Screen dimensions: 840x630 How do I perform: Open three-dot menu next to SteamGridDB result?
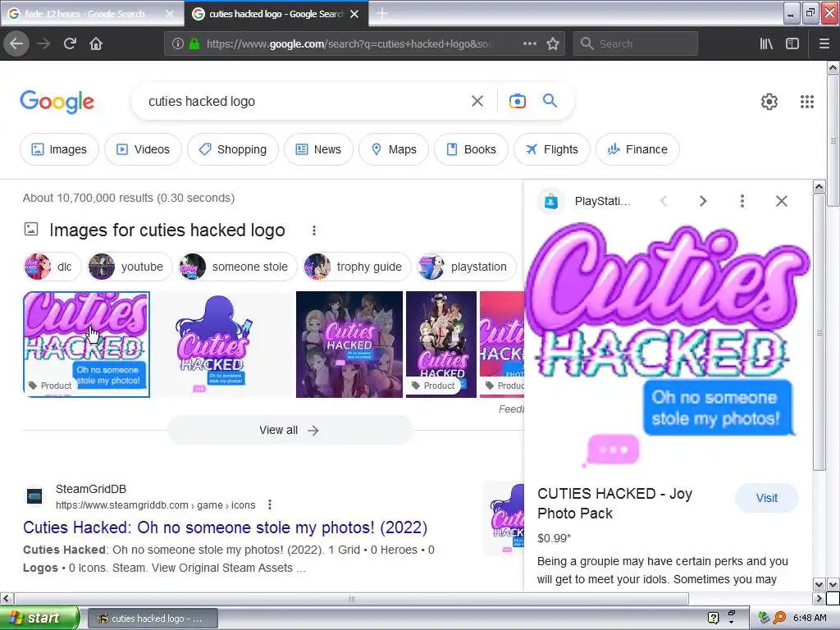click(270, 504)
